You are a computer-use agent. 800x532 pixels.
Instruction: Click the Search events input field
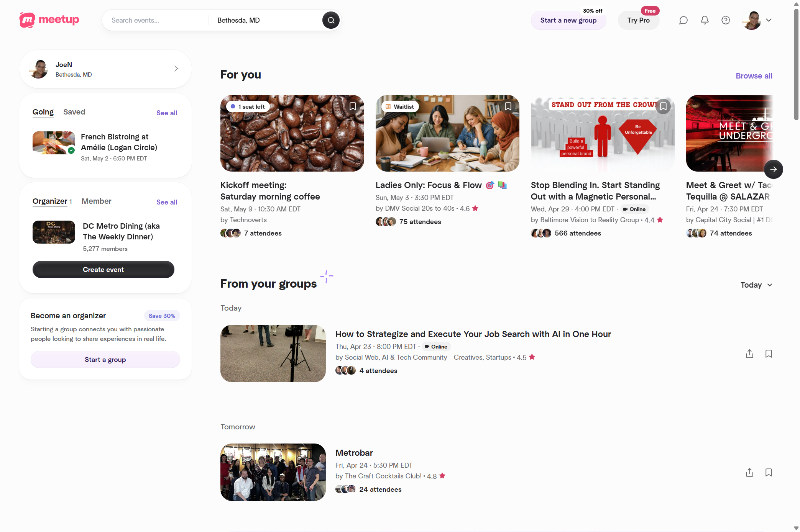(155, 20)
